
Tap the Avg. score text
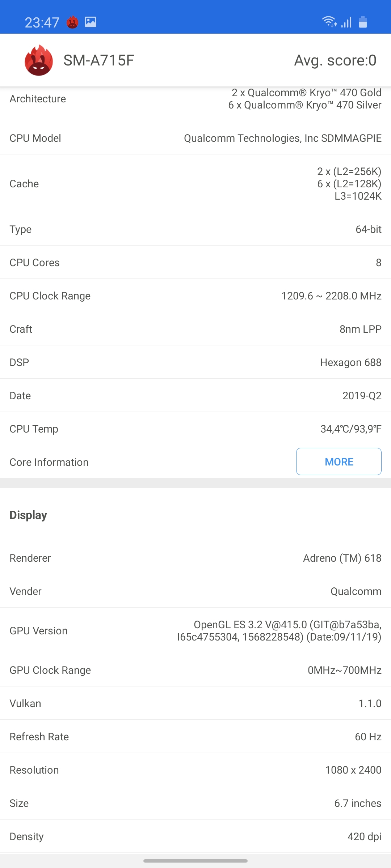pyautogui.click(x=335, y=60)
